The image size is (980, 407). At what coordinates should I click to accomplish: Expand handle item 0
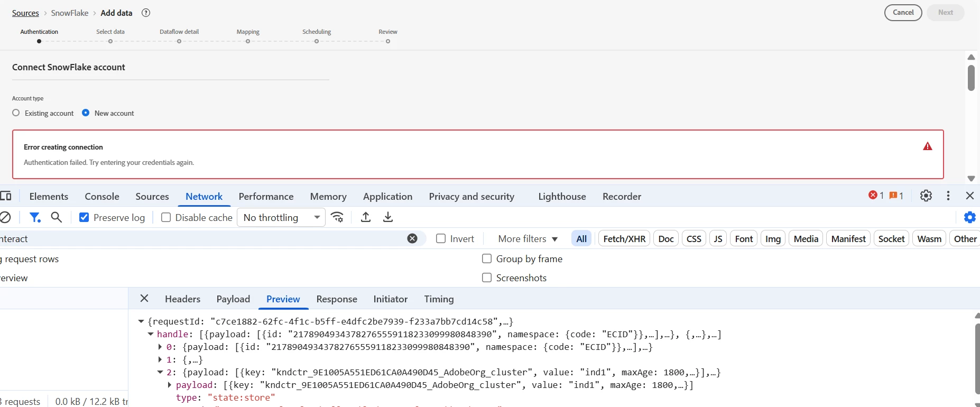pos(160,347)
